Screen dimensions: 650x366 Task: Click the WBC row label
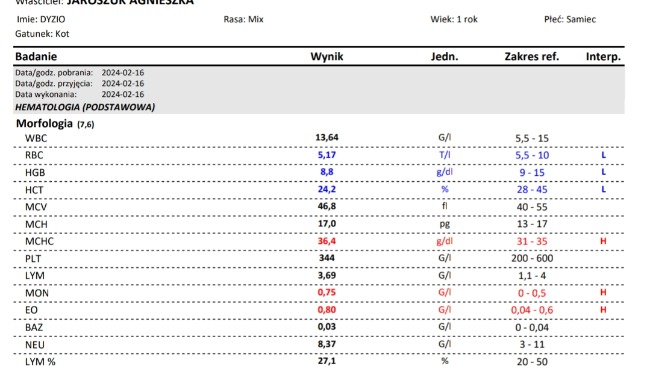(36, 138)
